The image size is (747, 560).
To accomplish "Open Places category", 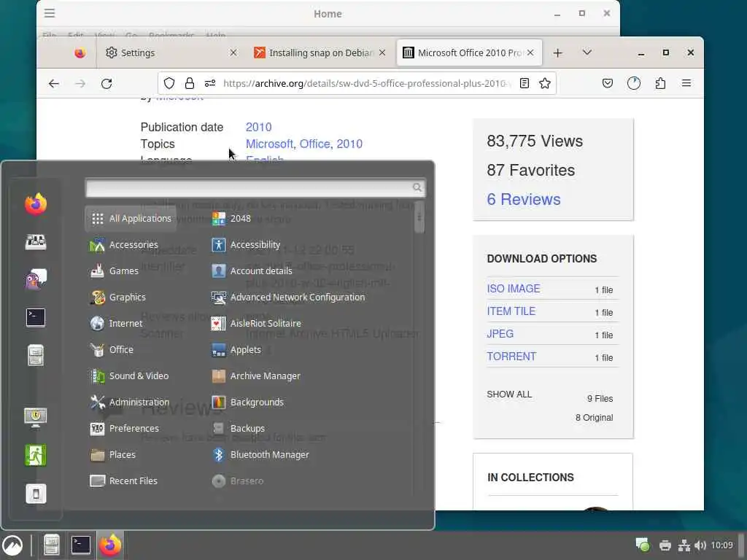I will [x=113, y=455].
